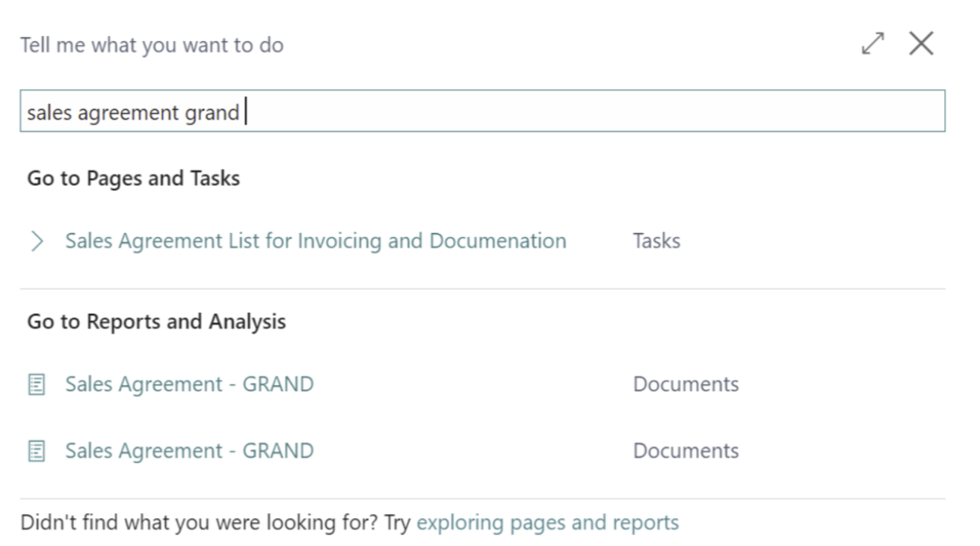Image resolution: width=980 pixels, height=546 pixels.
Task: Click 'Didn't find what you were looking for?' text
Action: (x=199, y=522)
